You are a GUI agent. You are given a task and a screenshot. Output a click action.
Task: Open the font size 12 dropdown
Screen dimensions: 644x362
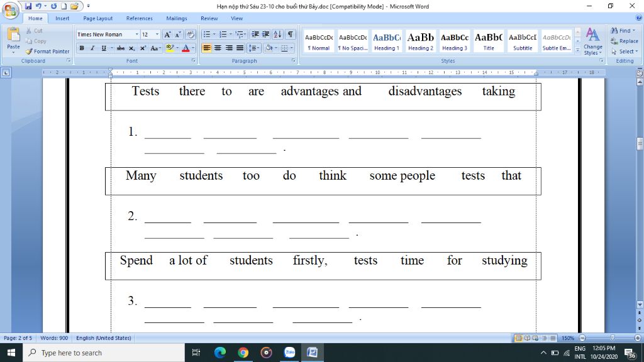[x=157, y=35]
